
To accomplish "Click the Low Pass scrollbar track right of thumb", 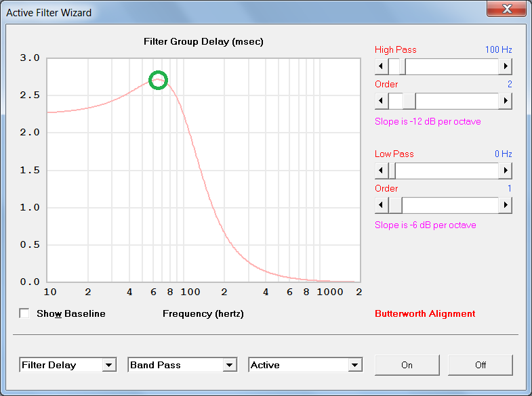I will [447, 171].
